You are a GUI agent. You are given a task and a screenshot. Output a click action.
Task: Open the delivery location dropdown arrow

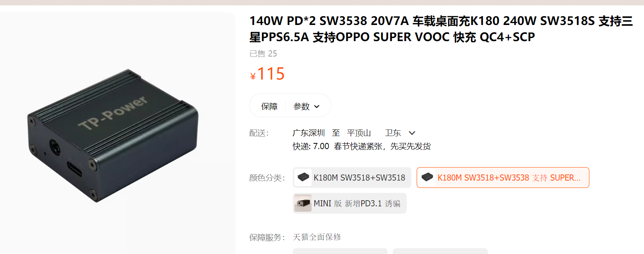412,133
